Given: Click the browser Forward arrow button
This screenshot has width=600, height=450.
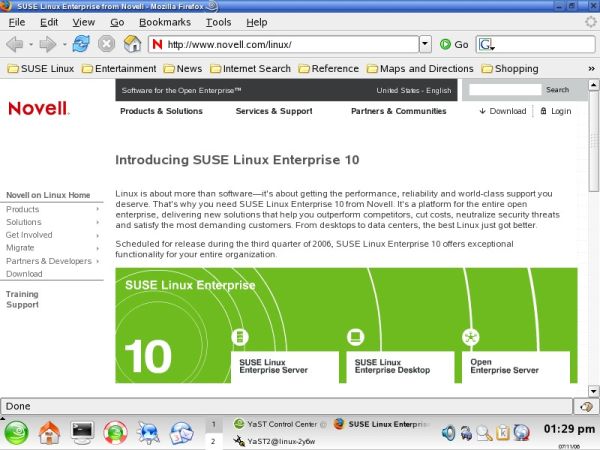Looking at the screenshot, I should 47,44.
